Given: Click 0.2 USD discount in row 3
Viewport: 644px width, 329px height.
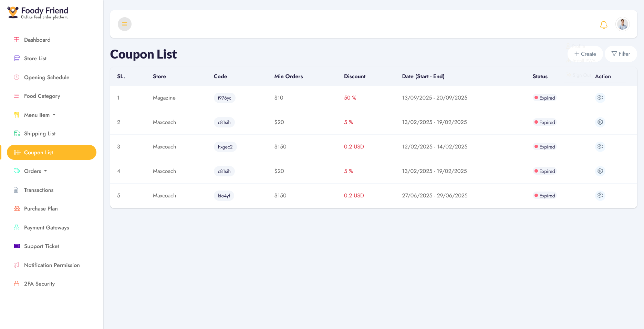Looking at the screenshot, I should (354, 147).
